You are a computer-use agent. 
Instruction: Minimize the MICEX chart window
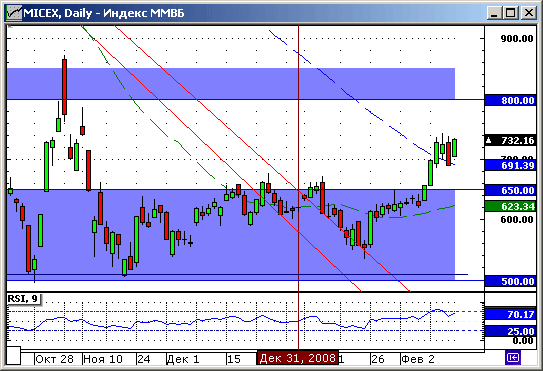pyautogui.click(x=494, y=13)
